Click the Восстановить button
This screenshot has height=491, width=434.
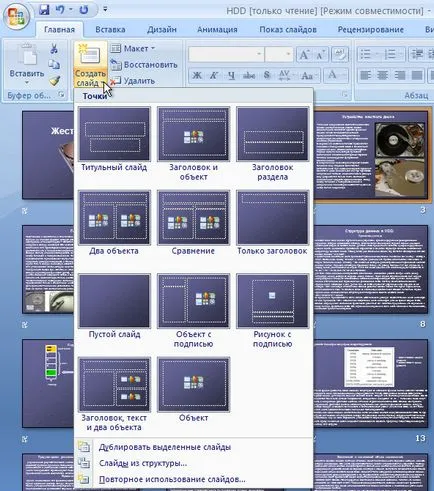click(144, 65)
